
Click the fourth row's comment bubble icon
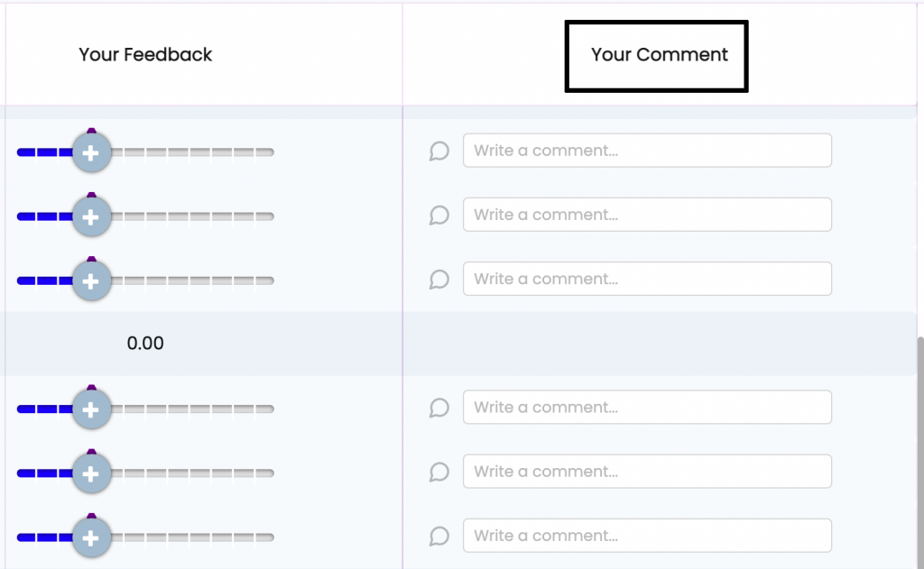click(439, 408)
